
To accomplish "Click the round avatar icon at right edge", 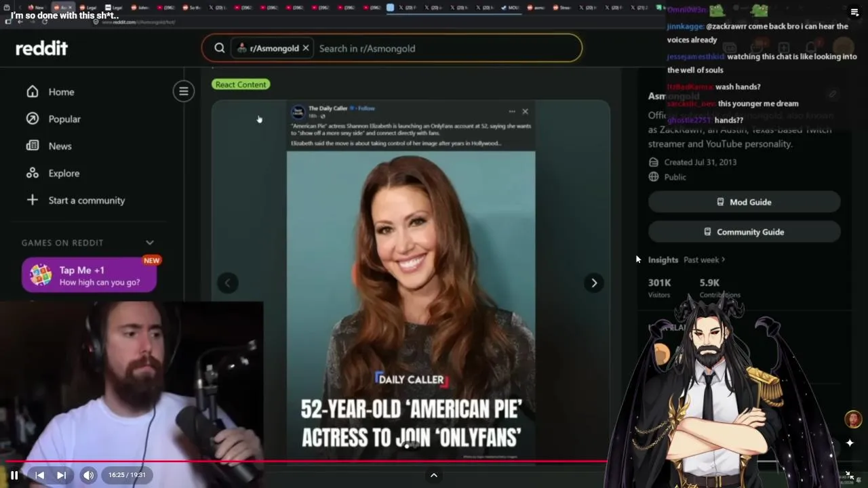I will click(x=853, y=420).
